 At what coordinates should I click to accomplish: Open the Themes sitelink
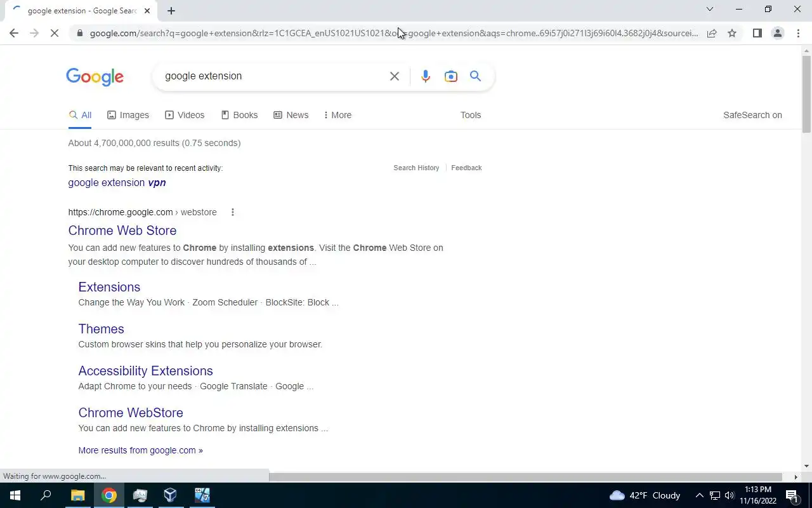[x=101, y=329]
